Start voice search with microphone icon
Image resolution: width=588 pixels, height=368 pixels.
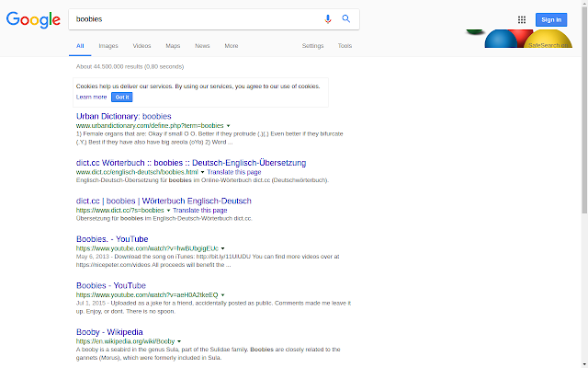tap(328, 18)
